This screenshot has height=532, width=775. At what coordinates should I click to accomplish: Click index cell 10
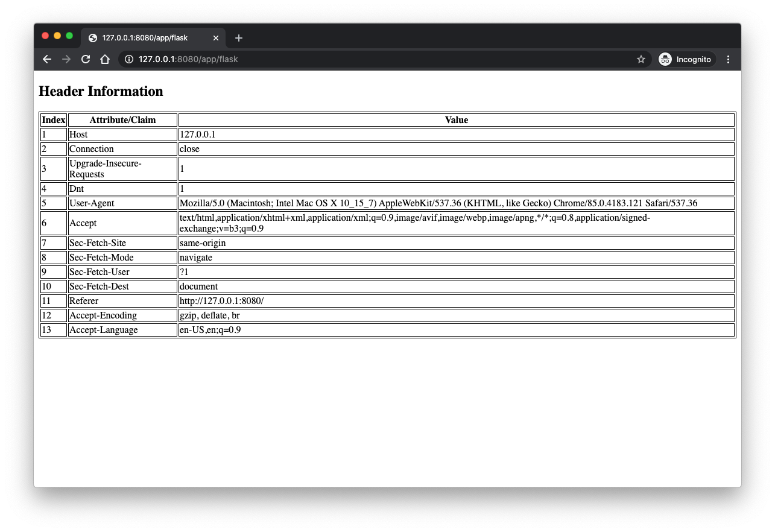(x=54, y=287)
